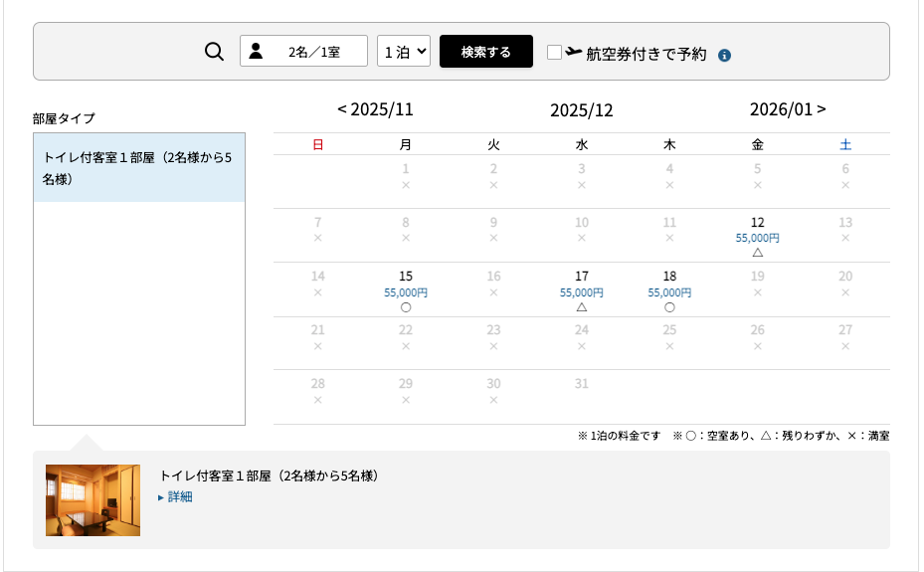
Task: Open the 1泊 nights dropdown
Action: click(x=404, y=52)
